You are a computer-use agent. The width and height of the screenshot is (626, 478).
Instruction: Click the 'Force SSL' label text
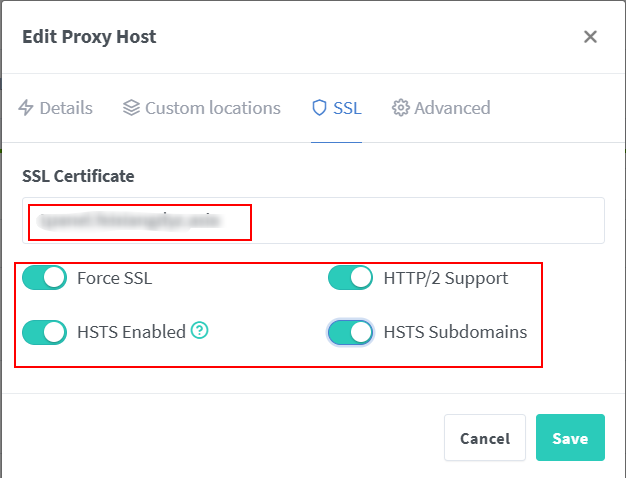tap(114, 278)
